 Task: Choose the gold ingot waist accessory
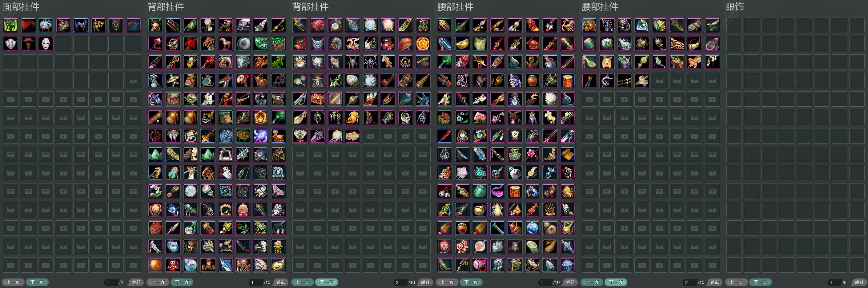tap(462, 44)
